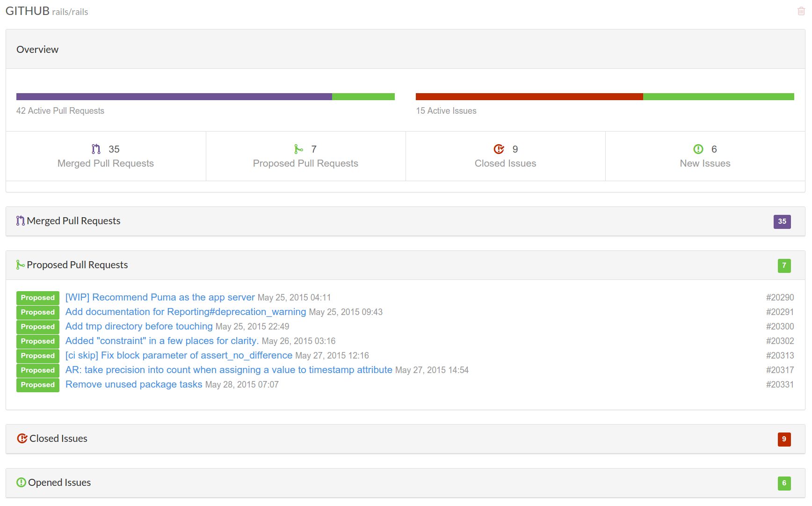Expand the Opened Issues panel
The image size is (812, 506).
(405, 483)
